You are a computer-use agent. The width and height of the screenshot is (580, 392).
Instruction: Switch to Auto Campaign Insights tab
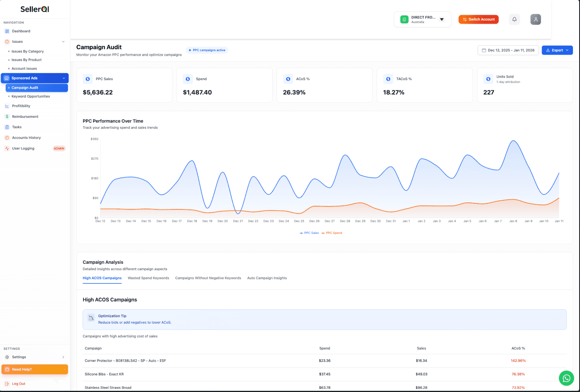267,278
